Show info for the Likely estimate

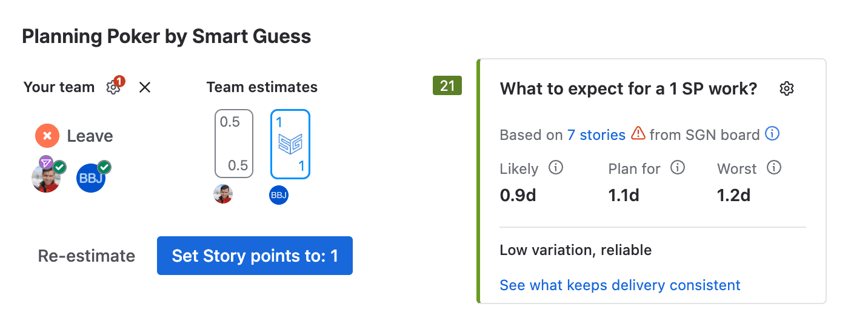[555, 168]
